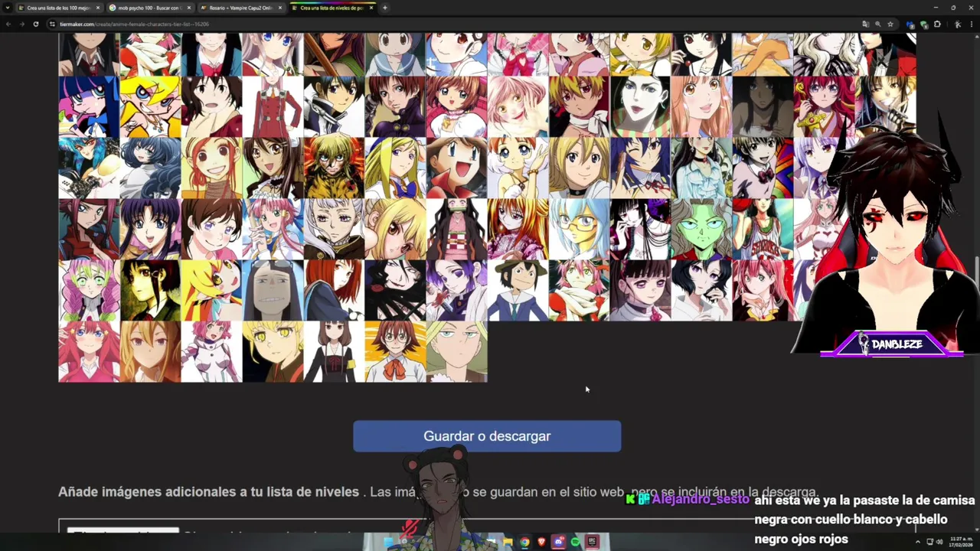Click the Alejandro_sesto chat username
This screenshot has height=551, width=980.
pyautogui.click(x=700, y=499)
